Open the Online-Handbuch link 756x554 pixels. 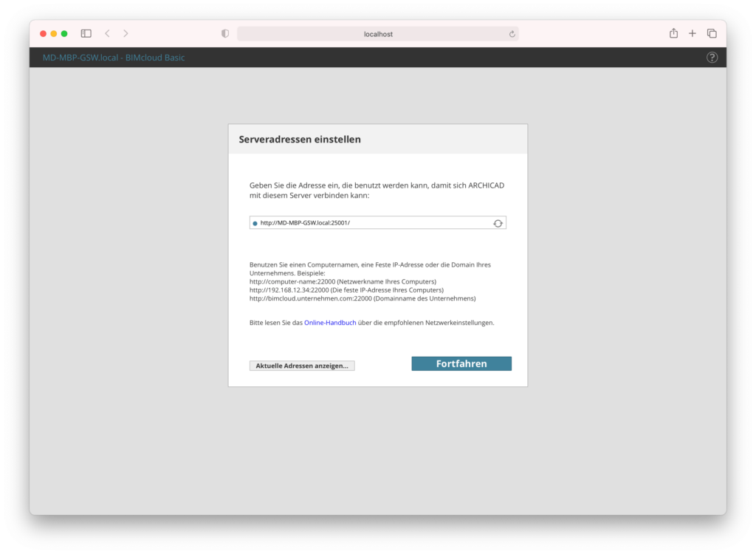(x=330, y=322)
